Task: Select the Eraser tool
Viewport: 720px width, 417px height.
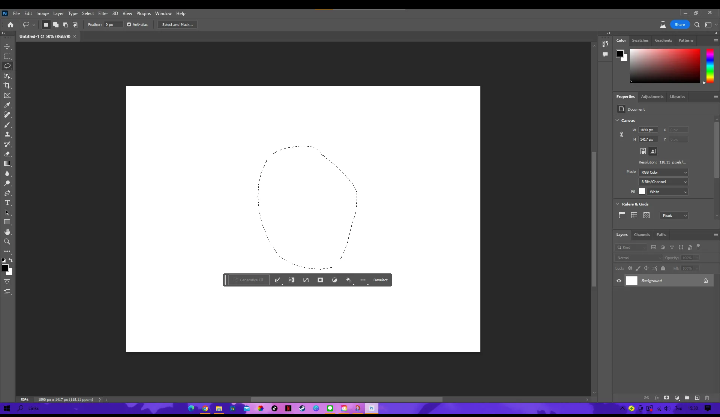Action: coord(7,154)
